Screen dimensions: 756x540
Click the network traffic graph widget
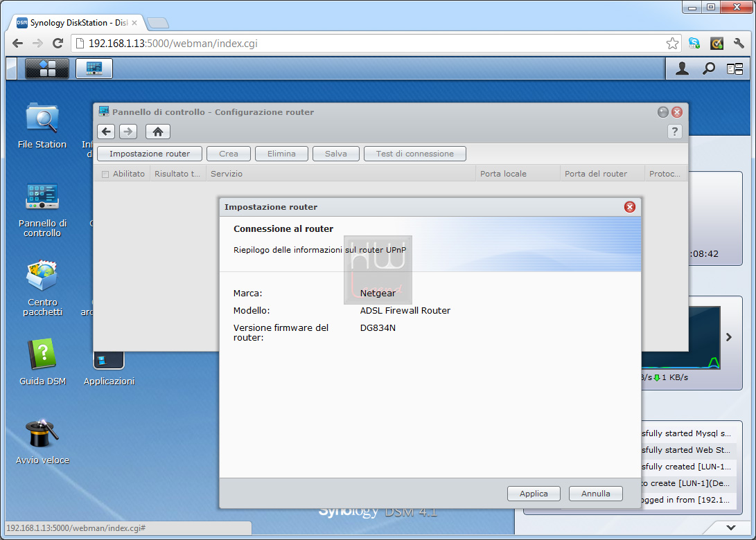pyautogui.click(x=680, y=338)
